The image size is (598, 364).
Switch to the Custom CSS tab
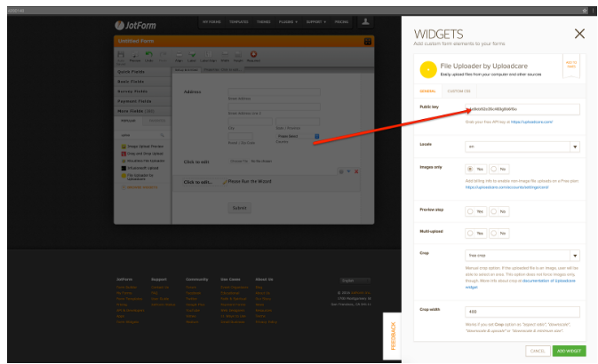pos(458,91)
